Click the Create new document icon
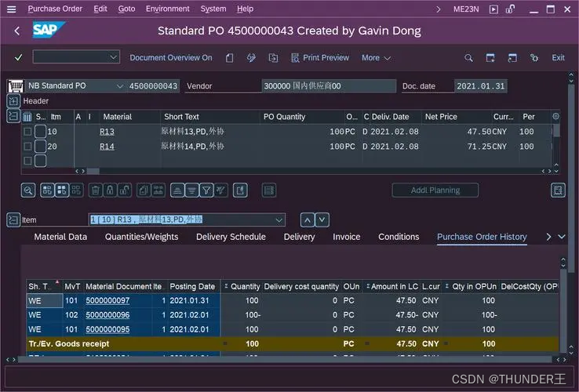 (x=229, y=58)
